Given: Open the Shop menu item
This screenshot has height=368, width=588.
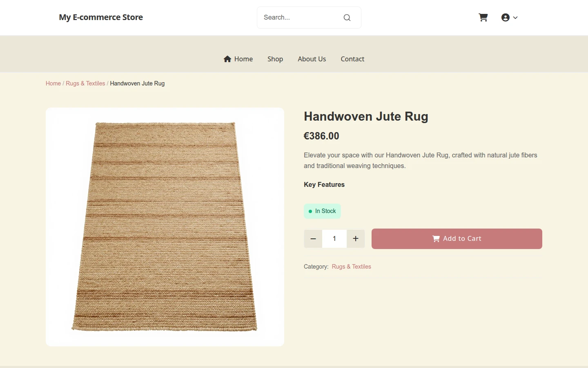Looking at the screenshot, I should pos(275,59).
